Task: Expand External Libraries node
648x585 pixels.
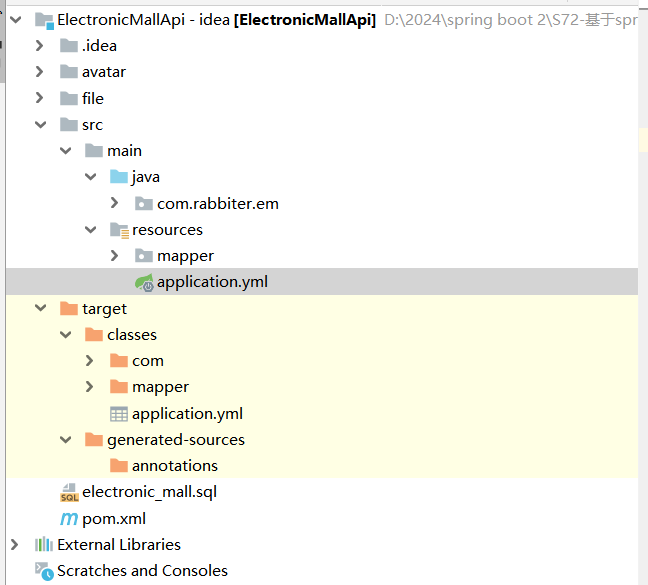Action: [x=15, y=545]
